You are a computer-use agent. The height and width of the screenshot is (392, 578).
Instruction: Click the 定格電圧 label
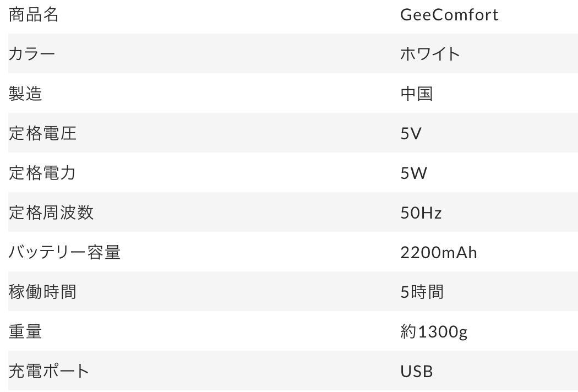[x=42, y=133]
